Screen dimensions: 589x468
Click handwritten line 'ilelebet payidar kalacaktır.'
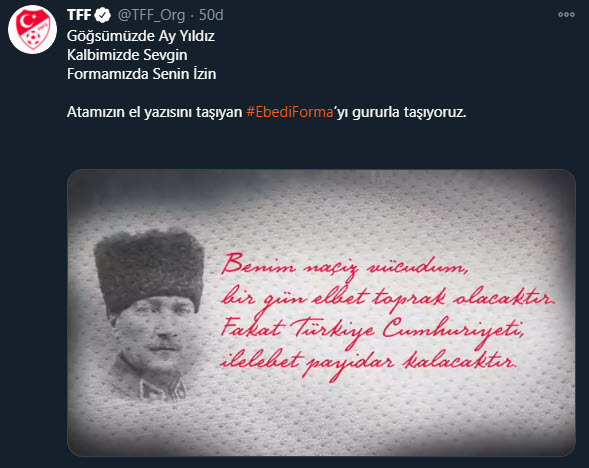369,363
